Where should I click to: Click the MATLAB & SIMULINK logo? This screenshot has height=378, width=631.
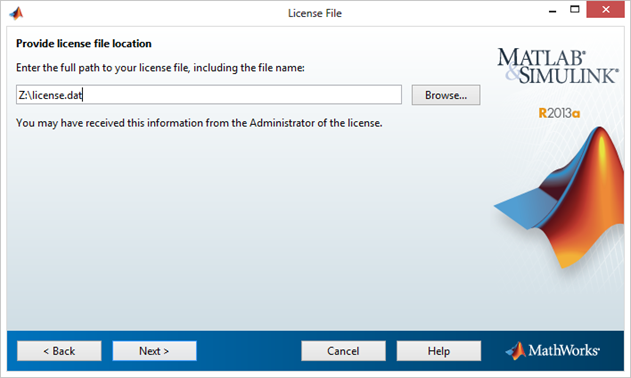[x=557, y=66]
